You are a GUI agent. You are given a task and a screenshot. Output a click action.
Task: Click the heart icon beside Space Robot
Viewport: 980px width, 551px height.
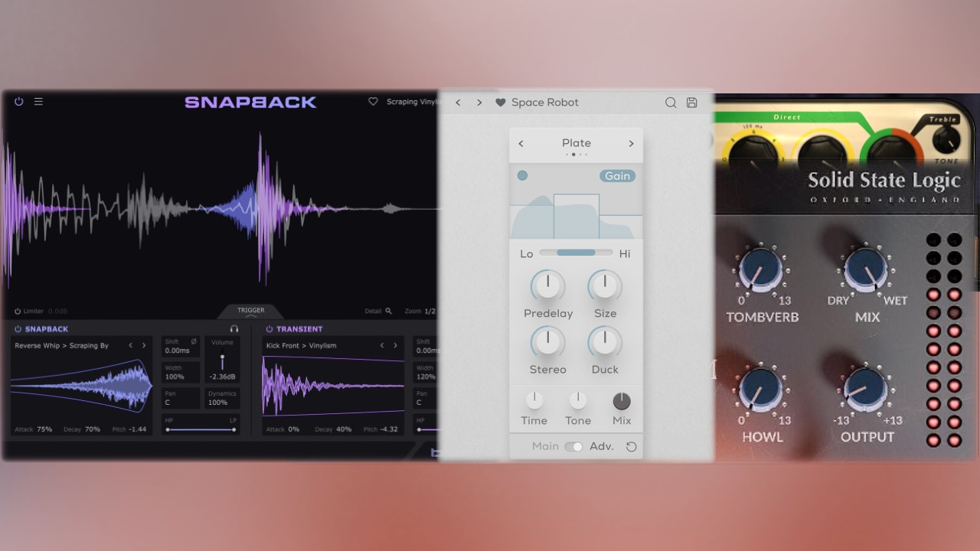click(x=500, y=103)
